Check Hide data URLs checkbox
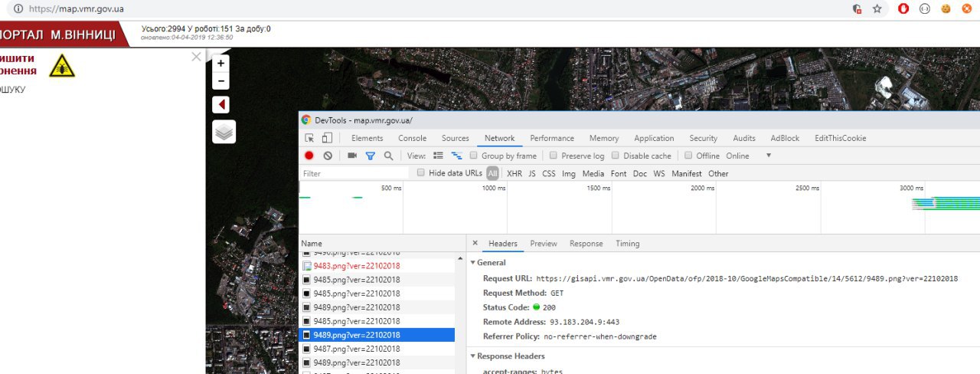This screenshot has width=980, height=374. [x=421, y=173]
